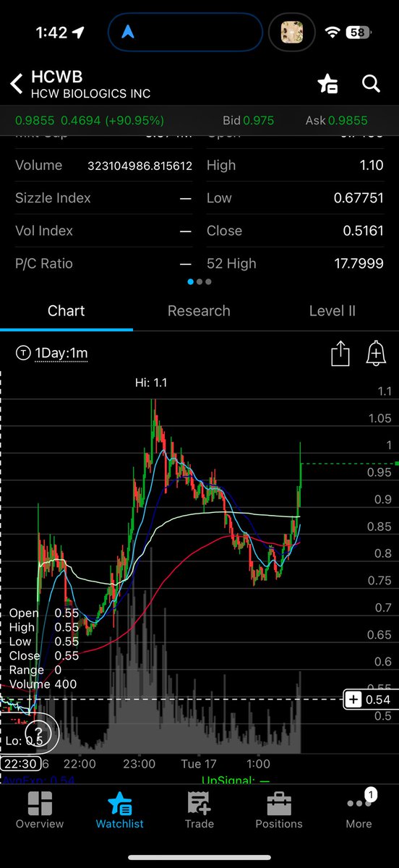
Task: Select the Sizzle Index row
Action: click(103, 198)
